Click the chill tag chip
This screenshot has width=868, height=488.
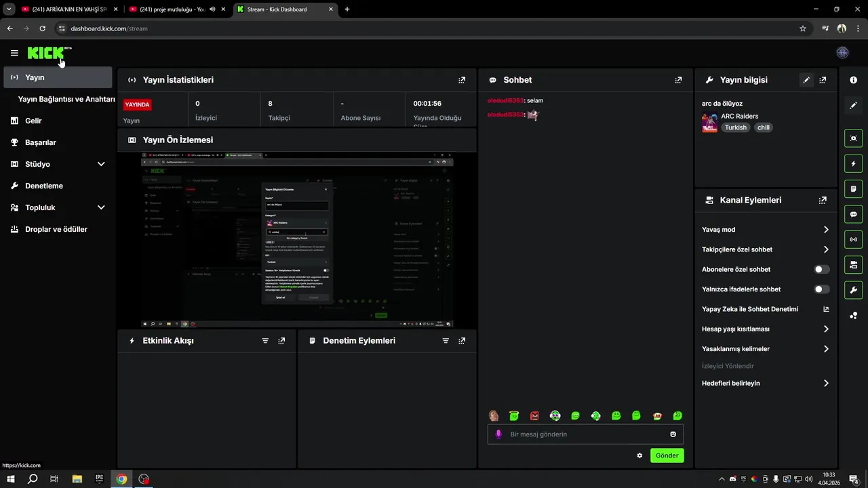tap(764, 127)
